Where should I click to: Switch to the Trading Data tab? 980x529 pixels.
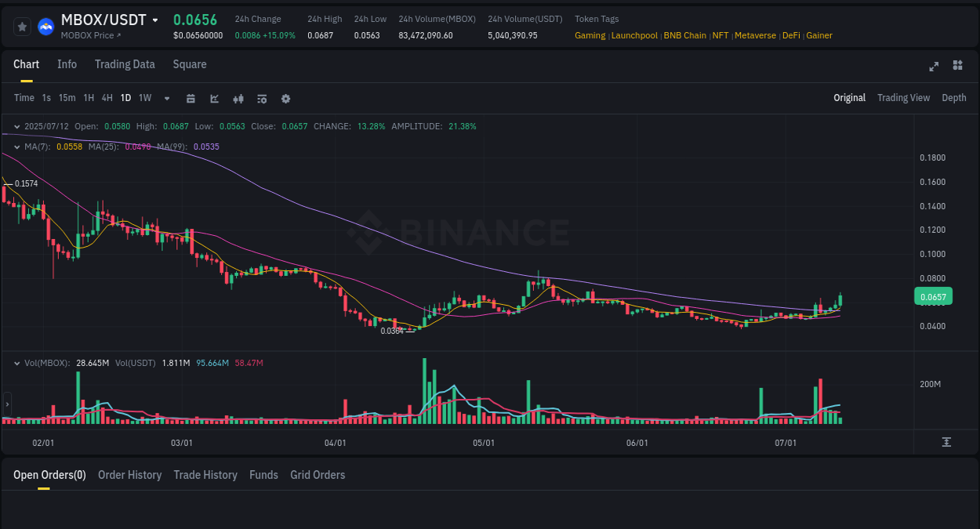(x=125, y=64)
